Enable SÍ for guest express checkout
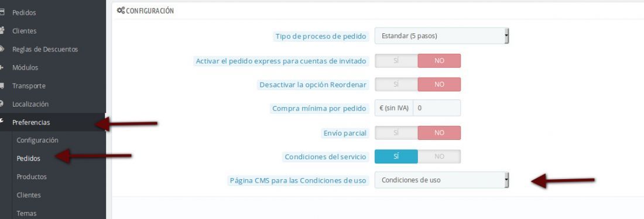This screenshot has height=219, width=644. tap(396, 61)
